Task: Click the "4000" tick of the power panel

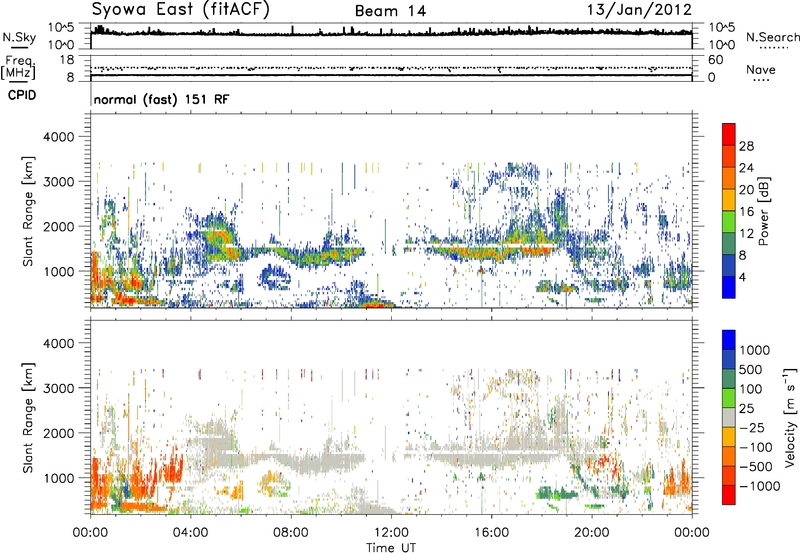Action: 59,137
